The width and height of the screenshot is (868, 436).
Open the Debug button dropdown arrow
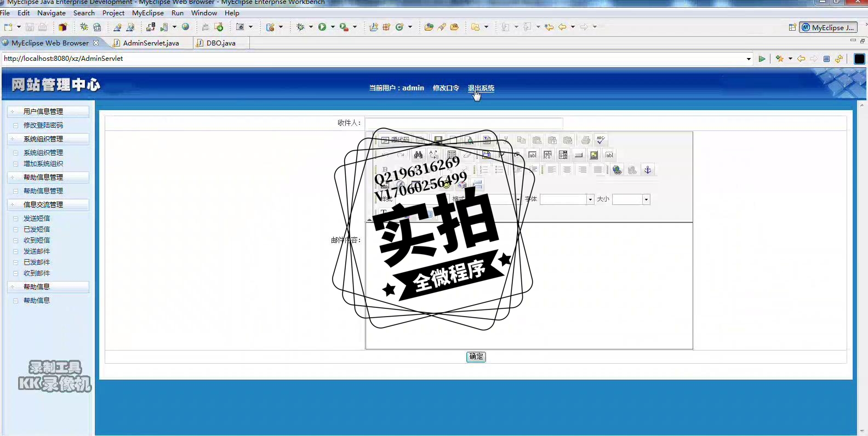(x=311, y=27)
